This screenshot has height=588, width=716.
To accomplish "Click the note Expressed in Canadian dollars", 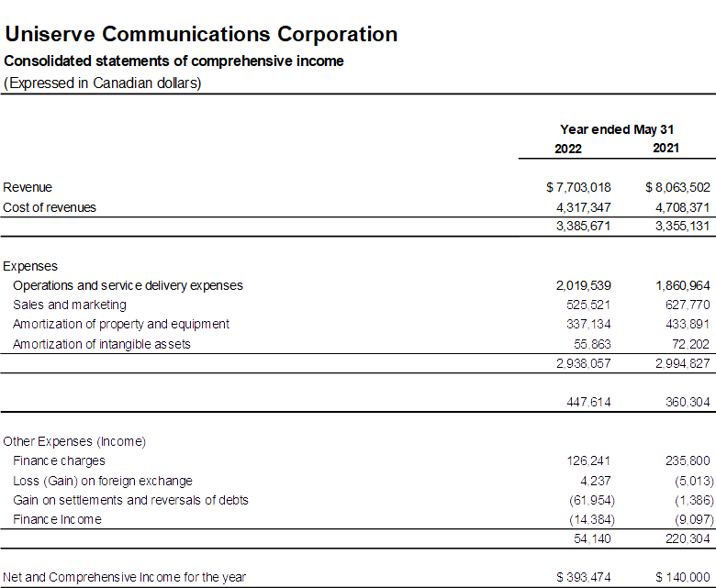I will click(x=102, y=83).
